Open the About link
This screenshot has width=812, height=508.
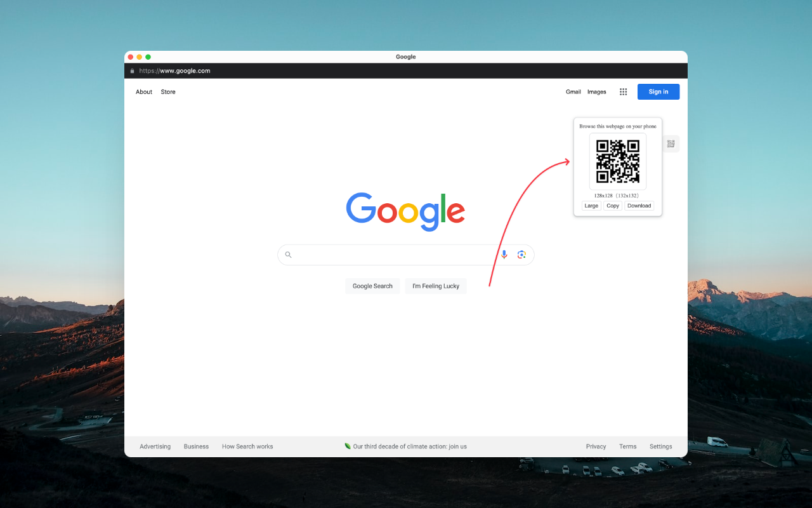point(144,92)
